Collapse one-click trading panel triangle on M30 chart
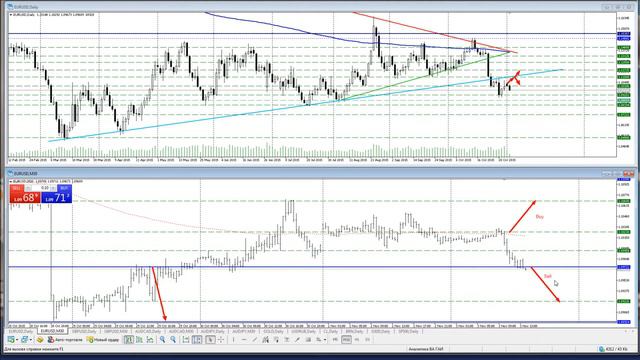640x360 pixels. (11, 181)
